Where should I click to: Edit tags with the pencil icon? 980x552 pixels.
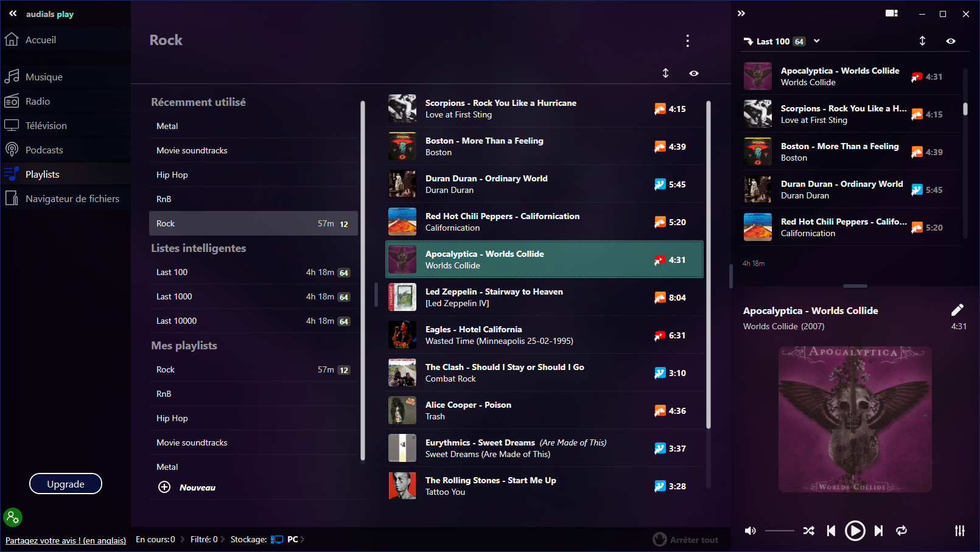pyautogui.click(x=957, y=310)
